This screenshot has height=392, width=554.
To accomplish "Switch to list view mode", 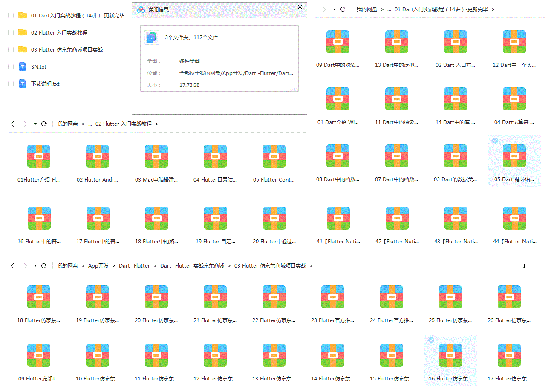I will pyautogui.click(x=534, y=266).
